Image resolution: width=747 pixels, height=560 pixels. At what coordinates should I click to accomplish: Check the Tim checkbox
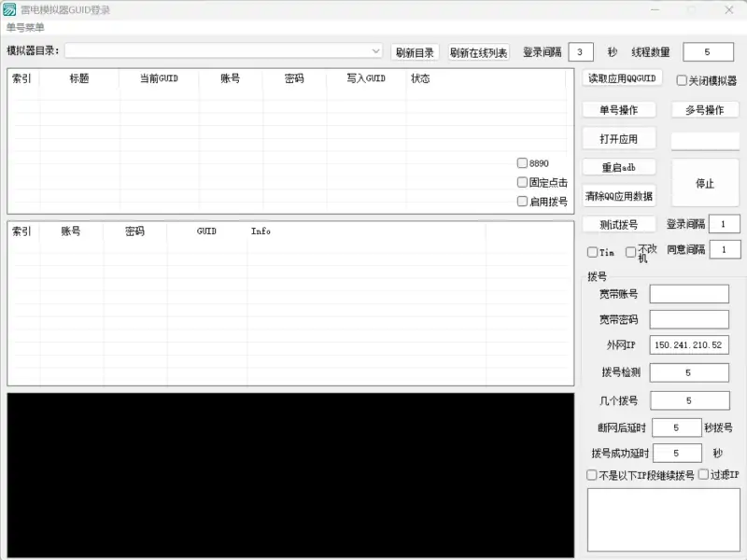590,251
